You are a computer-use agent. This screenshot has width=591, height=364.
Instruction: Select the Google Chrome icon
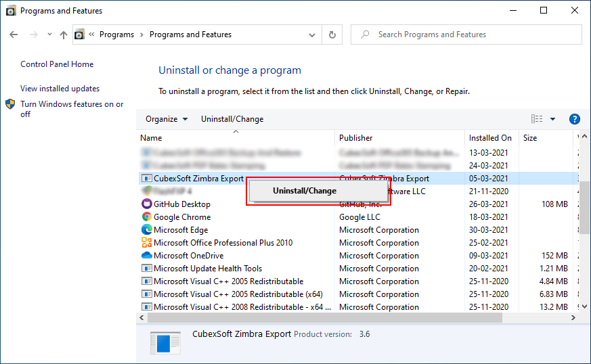pos(147,217)
